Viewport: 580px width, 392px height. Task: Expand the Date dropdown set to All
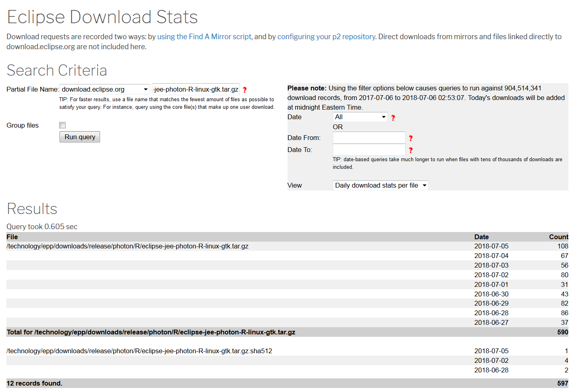pos(360,117)
